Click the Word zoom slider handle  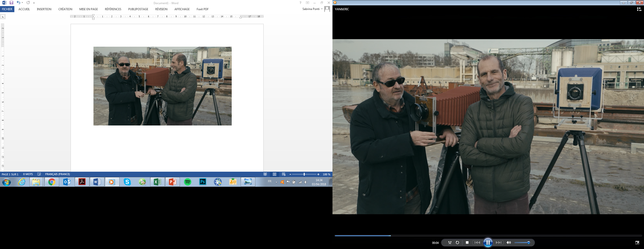[x=304, y=174]
